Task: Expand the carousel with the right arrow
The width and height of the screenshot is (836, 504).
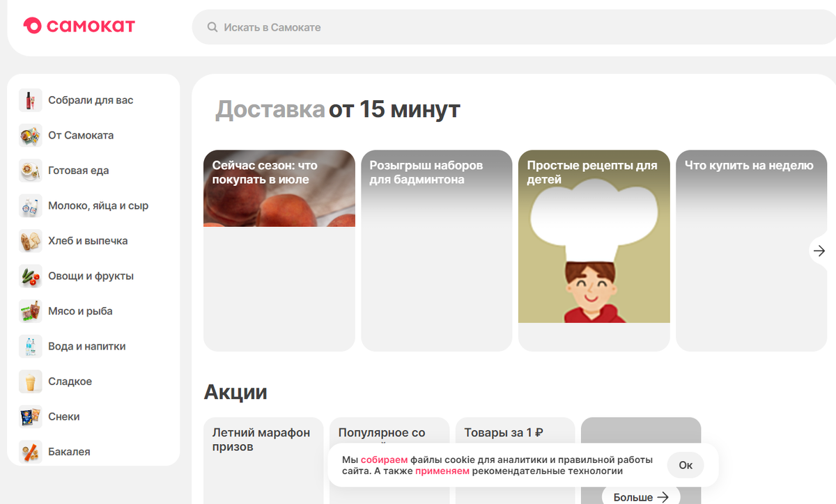Action: coord(819,250)
